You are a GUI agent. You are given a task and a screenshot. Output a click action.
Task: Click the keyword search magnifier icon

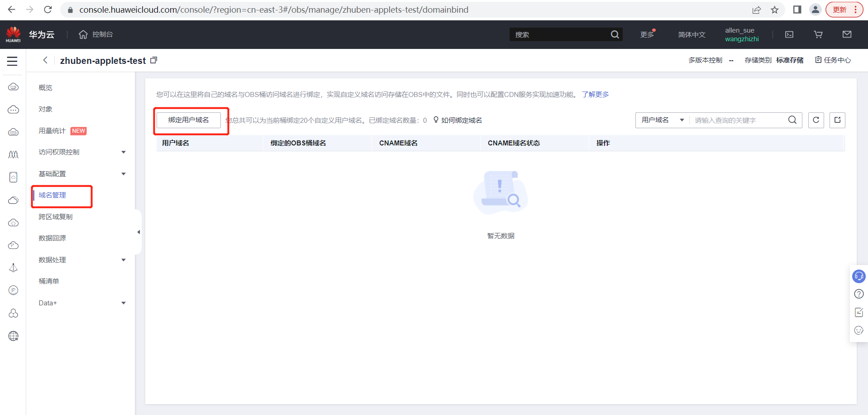792,120
